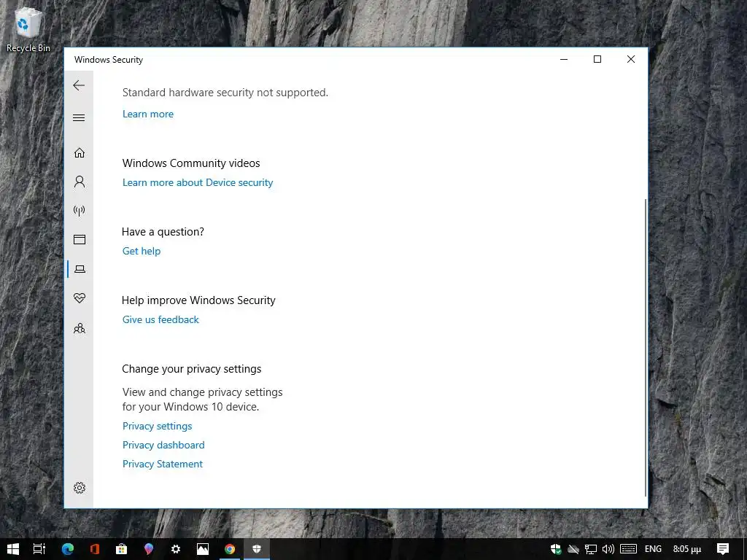Open Windows Security settings gear
This screenshot has width=747, height=560.
[x=80, y=488]
